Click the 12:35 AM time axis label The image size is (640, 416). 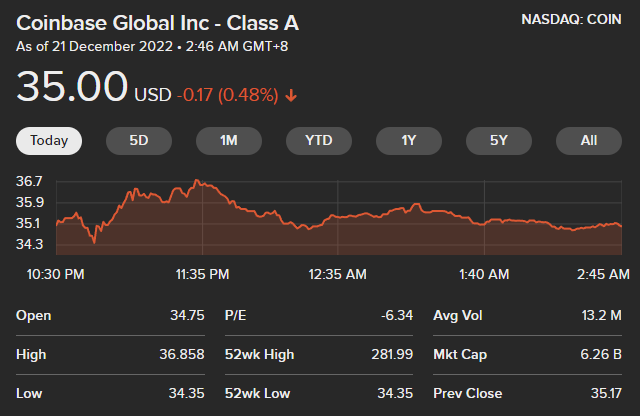click(x=338, y=273)
